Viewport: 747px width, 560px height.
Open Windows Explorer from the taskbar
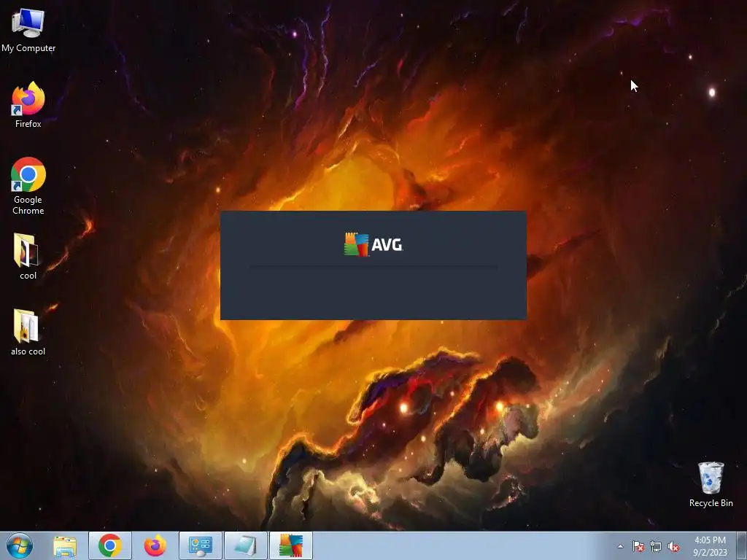point(65,545)
